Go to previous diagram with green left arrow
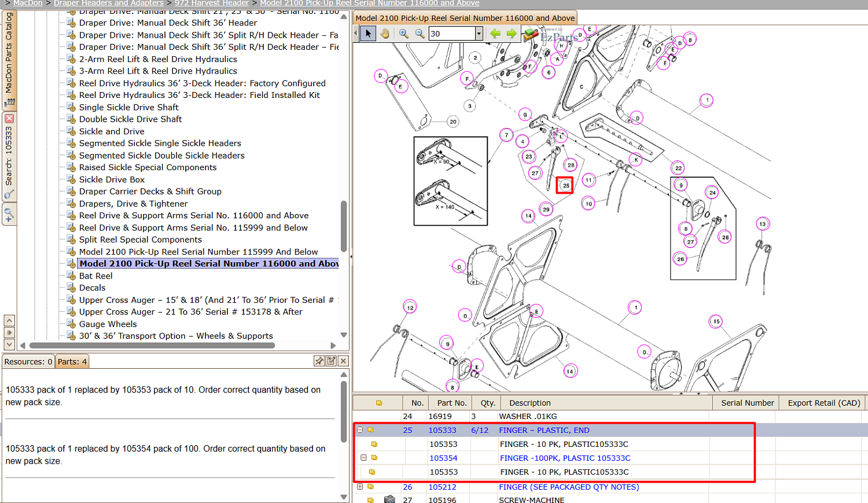Screen dimensions: 868x503 (495, 34)
